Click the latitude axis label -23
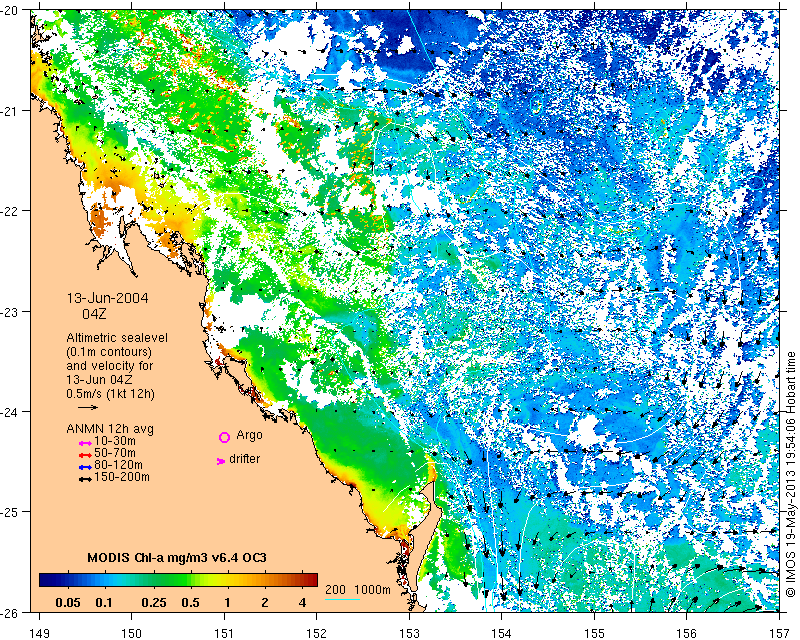 click(9, 311)
